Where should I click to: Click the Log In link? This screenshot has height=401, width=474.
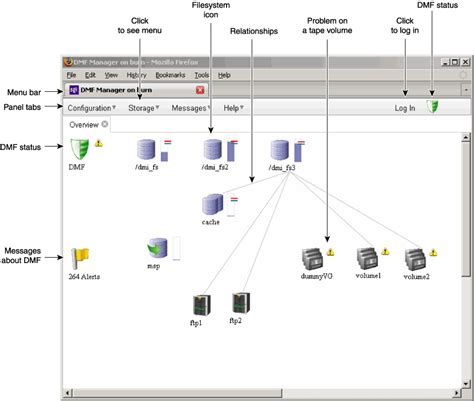(405, 108)
